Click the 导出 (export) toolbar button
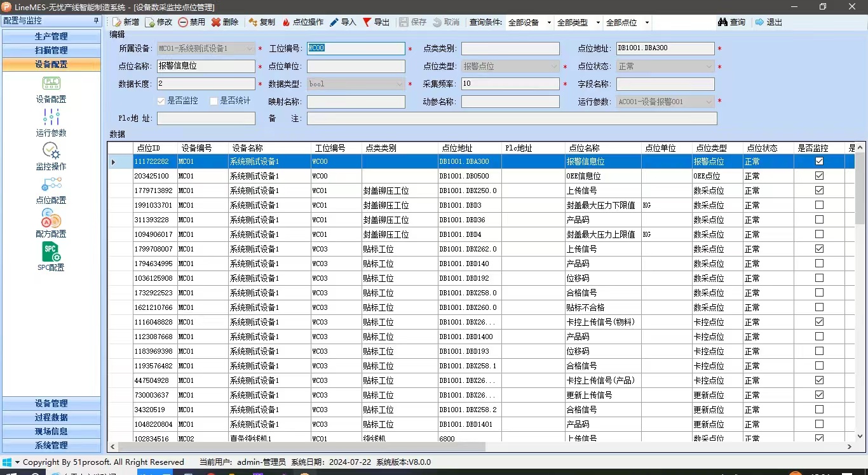Viewport: 868px width, 475px height. click(x=376, y=22)
